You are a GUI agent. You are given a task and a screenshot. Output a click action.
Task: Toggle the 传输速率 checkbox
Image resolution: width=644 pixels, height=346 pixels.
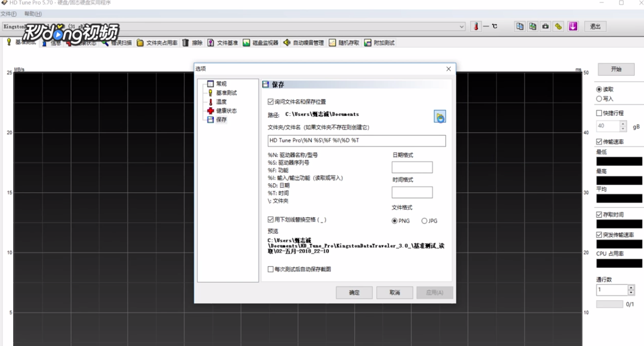click(x=599, y=142)
